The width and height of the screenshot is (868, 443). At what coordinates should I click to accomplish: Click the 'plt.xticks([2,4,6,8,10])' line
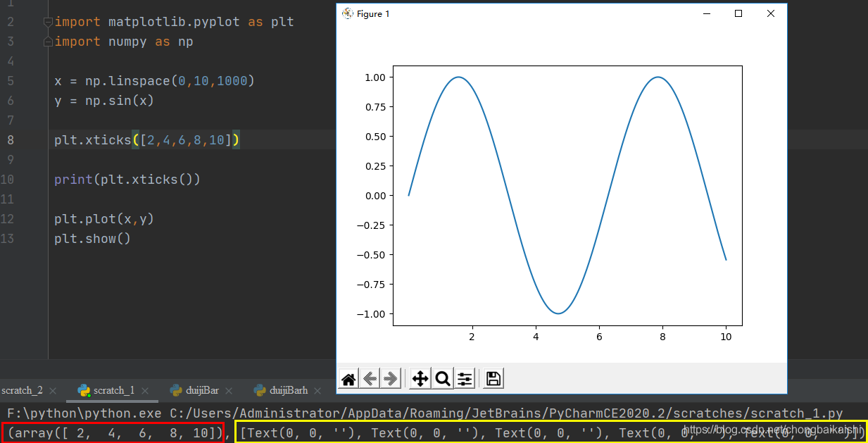coord(147,140)
